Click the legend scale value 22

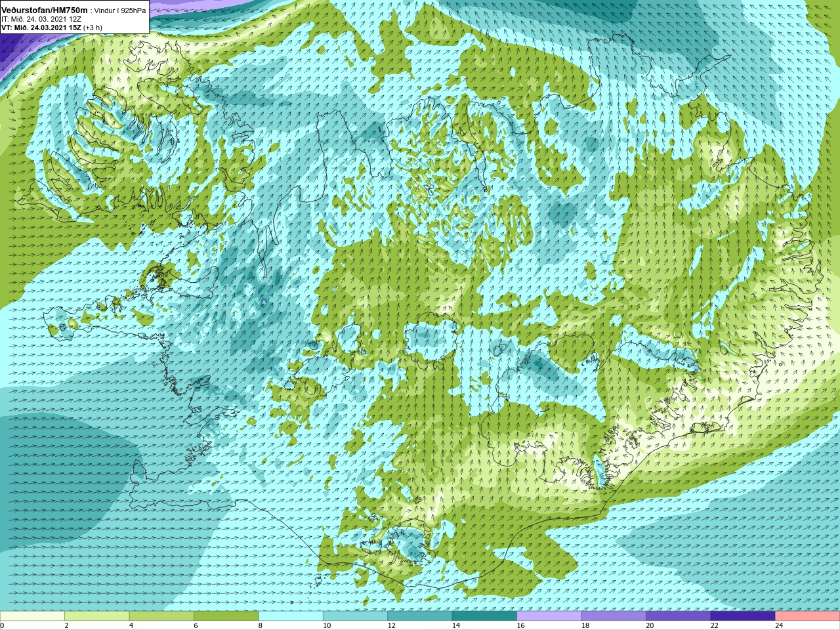point(715,625)
